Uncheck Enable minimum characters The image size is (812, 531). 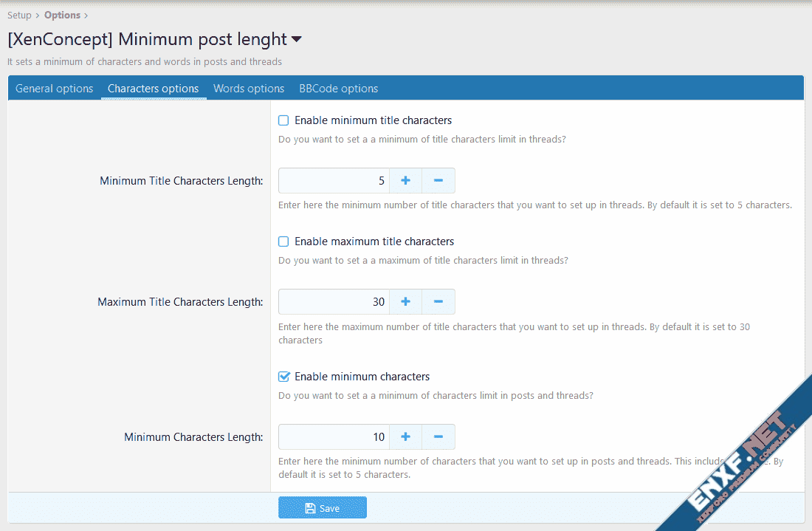(x=283, y=377)
